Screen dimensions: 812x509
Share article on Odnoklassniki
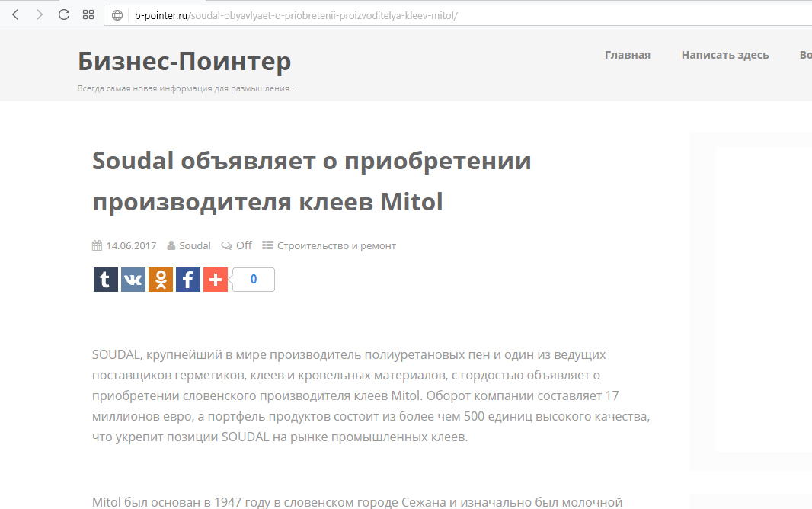(161, 280)
